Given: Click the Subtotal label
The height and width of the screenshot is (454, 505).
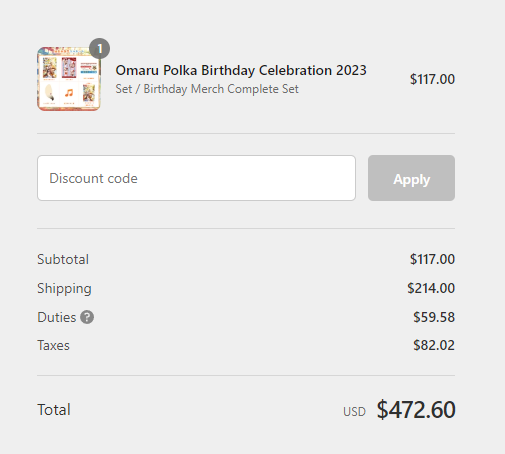Looking at the screenshot, I should 63,259.
